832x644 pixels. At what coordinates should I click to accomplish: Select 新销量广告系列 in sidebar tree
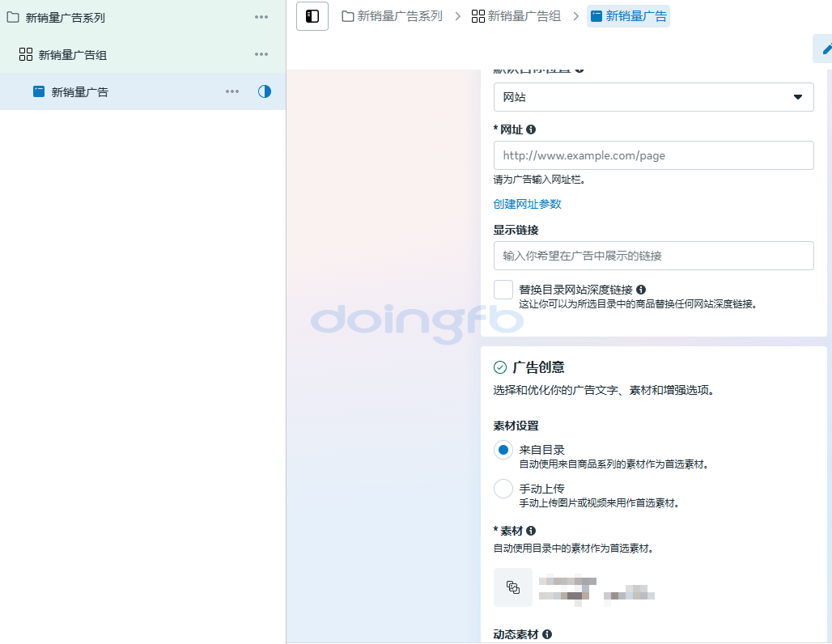point(65,18)
